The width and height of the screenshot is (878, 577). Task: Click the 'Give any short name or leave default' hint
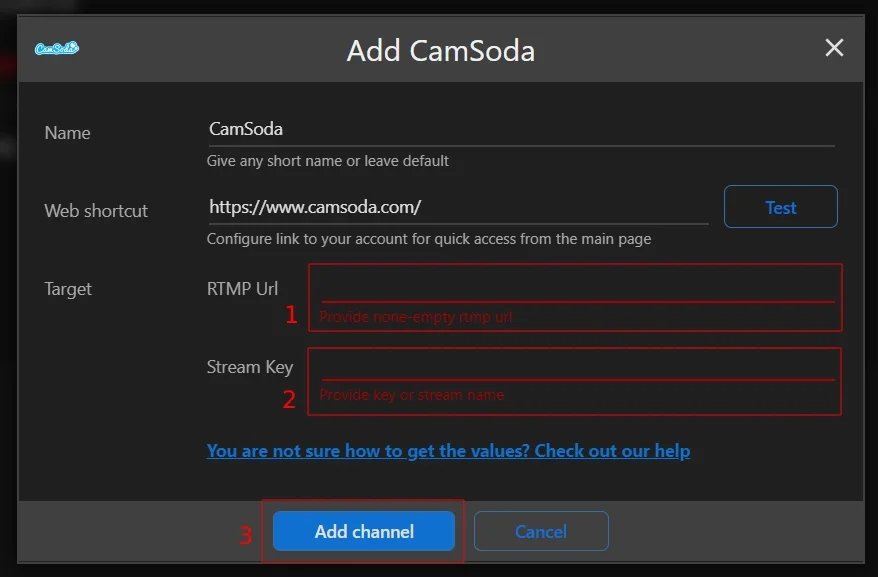[328, 161]
